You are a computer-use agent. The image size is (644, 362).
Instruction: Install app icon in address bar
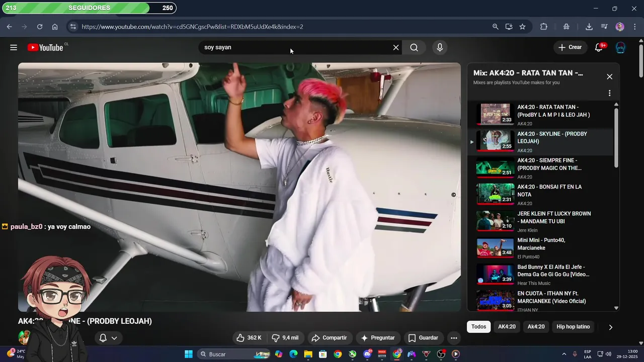point(509,27)
